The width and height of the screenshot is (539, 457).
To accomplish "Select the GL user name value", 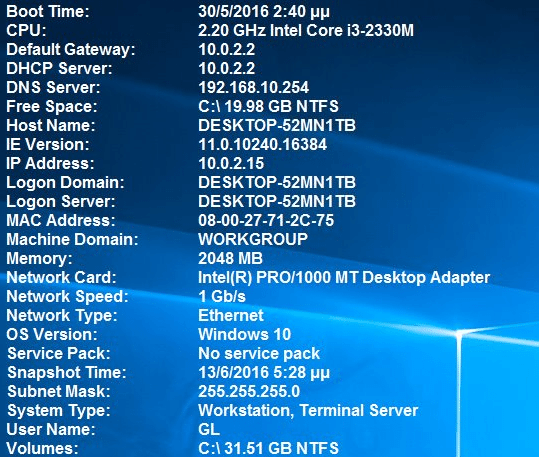I will click(209, 429).
